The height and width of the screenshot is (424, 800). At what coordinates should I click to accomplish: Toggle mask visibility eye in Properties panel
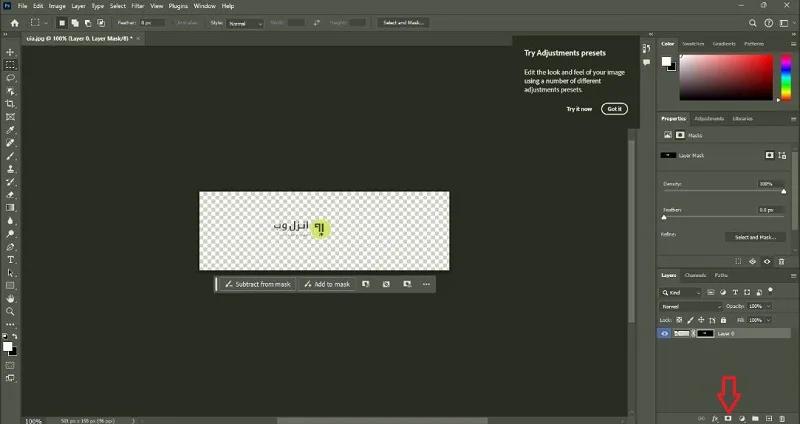click(x=767, y=262)
